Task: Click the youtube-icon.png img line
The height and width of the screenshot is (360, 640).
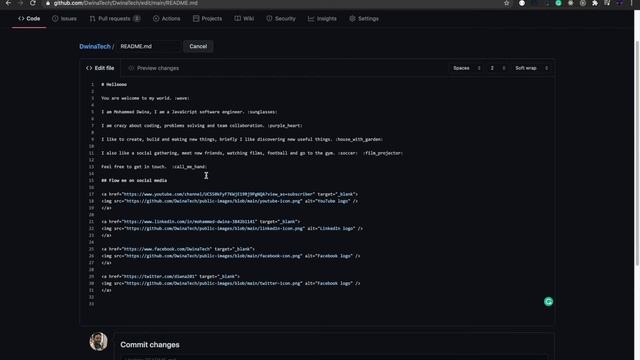Action: click(229, 201)
